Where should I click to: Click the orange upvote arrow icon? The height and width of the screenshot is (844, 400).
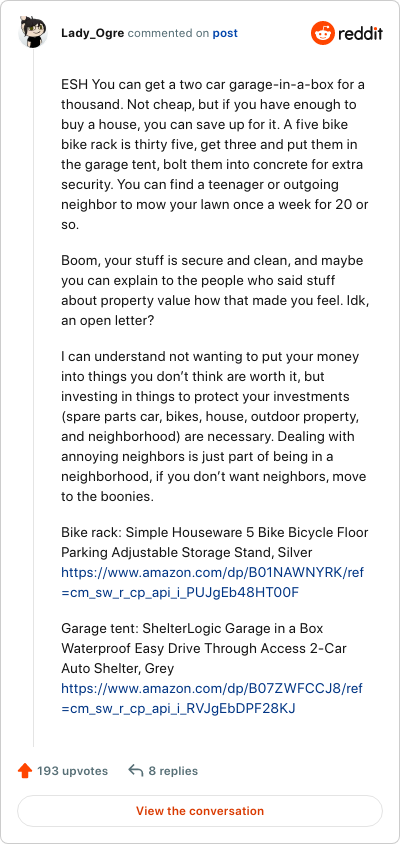tap(25, 771)
